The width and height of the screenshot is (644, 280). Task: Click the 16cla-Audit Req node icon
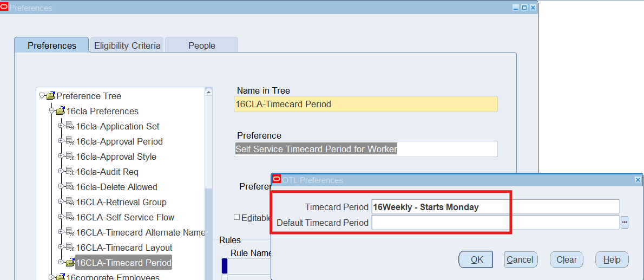click(x=70, y=172)
